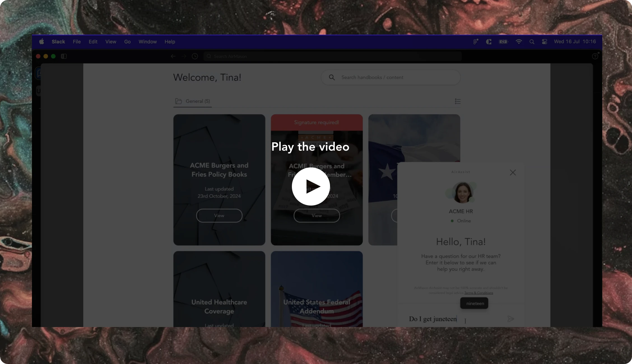Toggle the list view icon
This screenshot has width=632, height=364.
457,101
